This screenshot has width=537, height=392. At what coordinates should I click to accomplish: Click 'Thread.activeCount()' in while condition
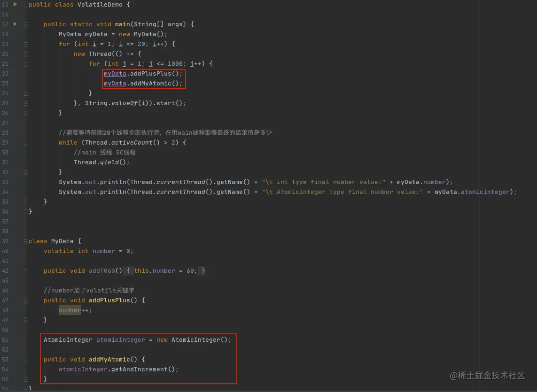coord(122,142)
